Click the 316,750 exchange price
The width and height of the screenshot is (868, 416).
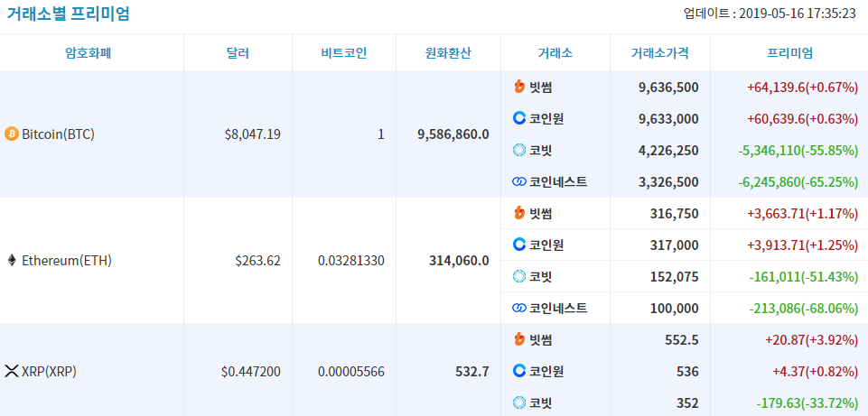(x=674, y=214)
